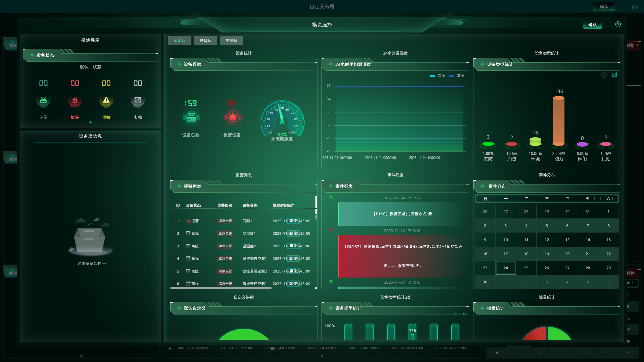Screen dimensions: 644x362
Task: Open the 主题项 tab
Action: click(231, 40)
